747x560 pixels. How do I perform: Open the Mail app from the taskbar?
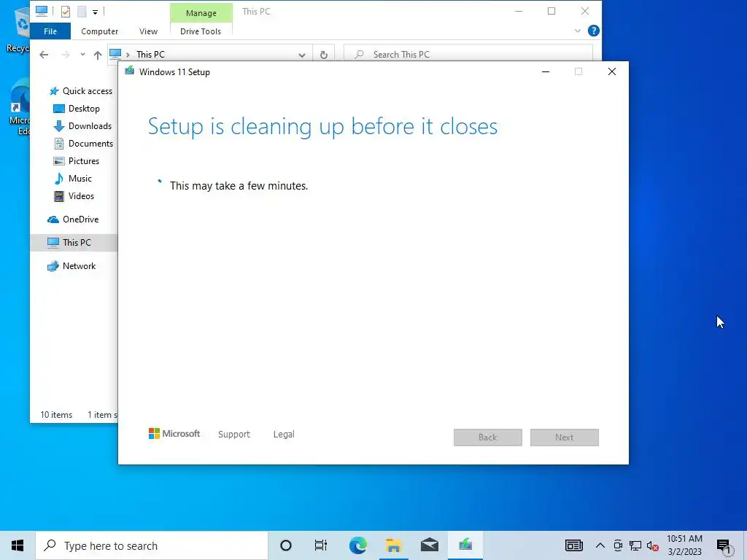click(x=429, y=545)
